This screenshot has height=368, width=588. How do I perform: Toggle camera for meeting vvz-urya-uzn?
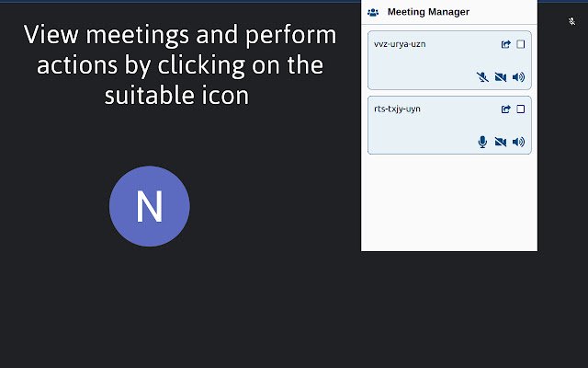point(501,77)
